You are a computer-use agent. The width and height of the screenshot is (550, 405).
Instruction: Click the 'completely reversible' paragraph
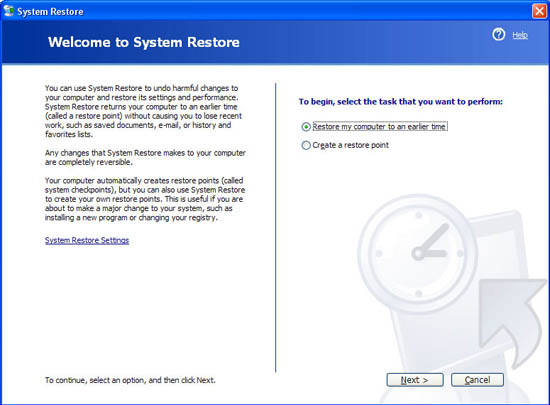[145, 157]
